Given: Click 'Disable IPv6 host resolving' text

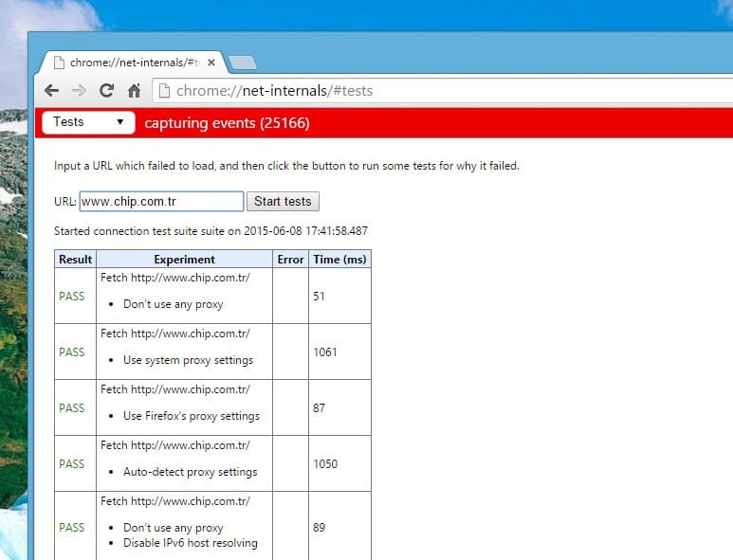Looking at the screenshot, I should [191, 543].
